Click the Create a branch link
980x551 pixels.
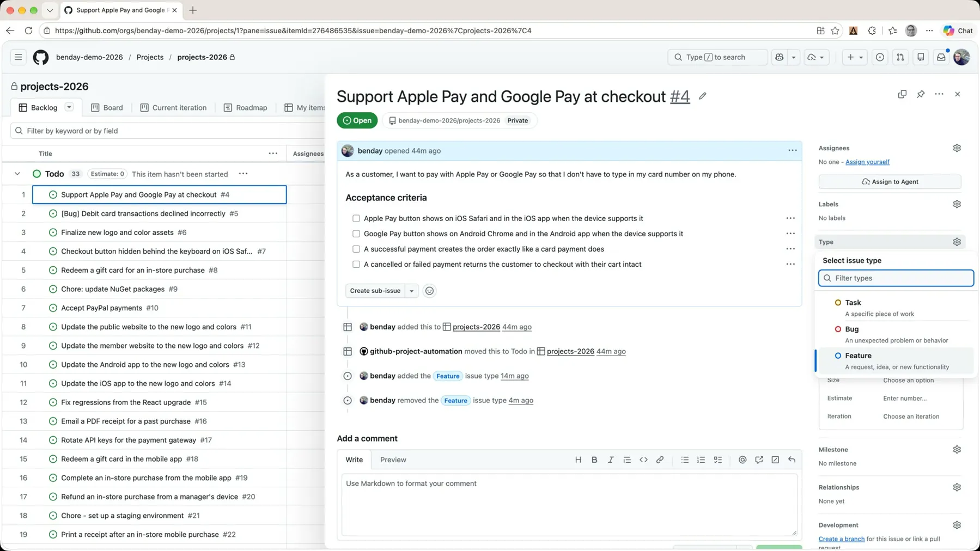coord(841,539)
